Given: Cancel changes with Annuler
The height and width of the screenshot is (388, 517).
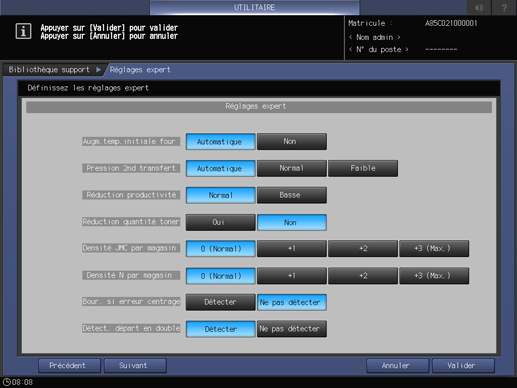Looking at the screenshot, I should point(397,366).
